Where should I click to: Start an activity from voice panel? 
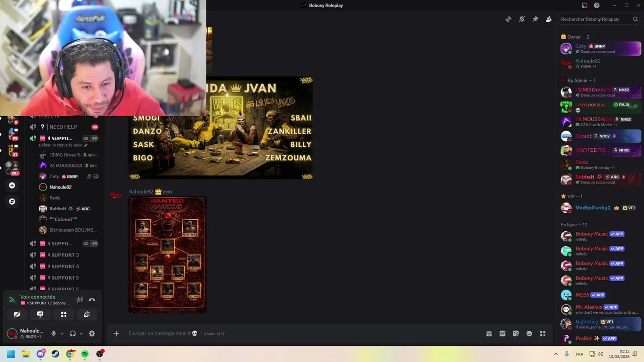pyautogui.click(x=63, y=314)
